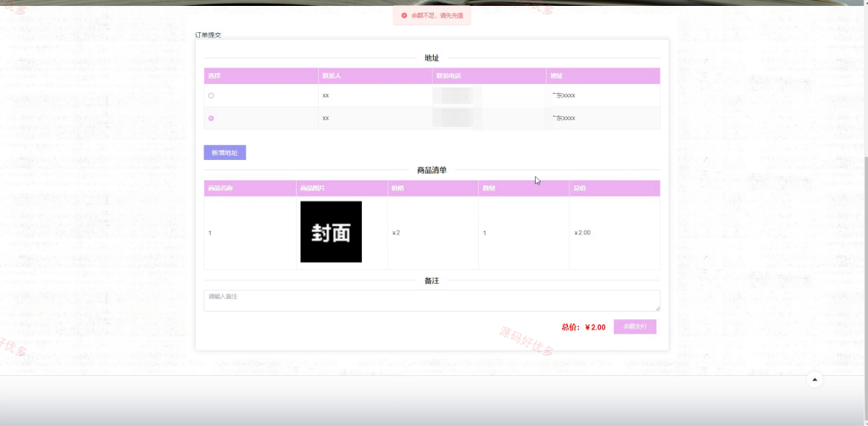Viewport: 868px width, 426px height.
Task: Click the red 总价：¥2.00 summary text
Action: pyautogui.click(x=583, y=328)
